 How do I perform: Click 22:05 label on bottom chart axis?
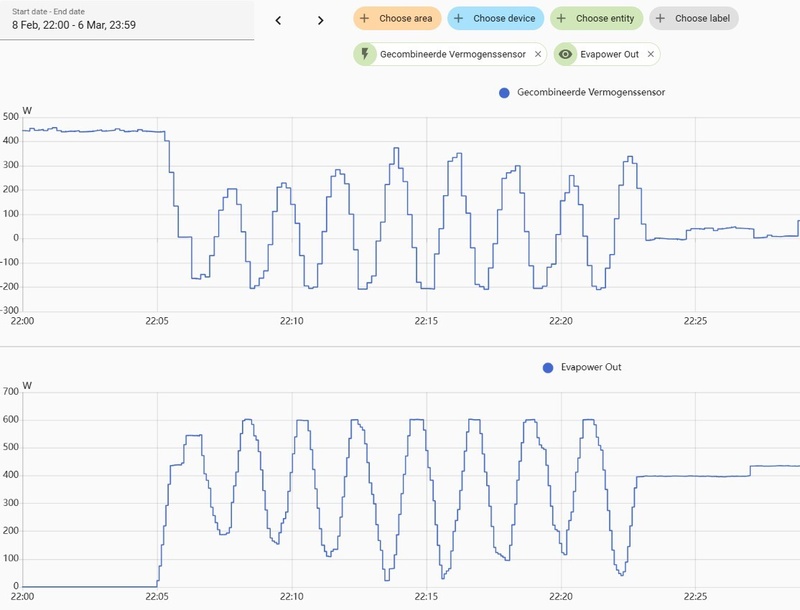point(157,596)
